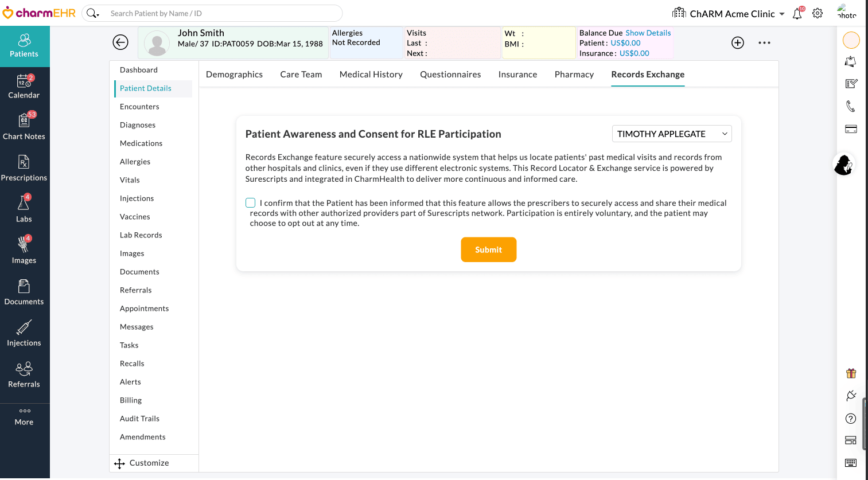Open the gift icon in right sidebar

point(851,373)
